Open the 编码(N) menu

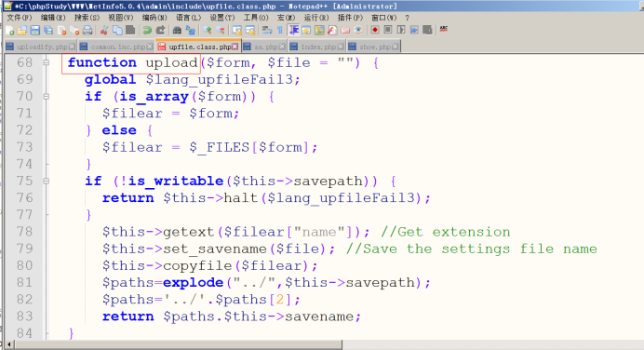[x=154, y=18]
